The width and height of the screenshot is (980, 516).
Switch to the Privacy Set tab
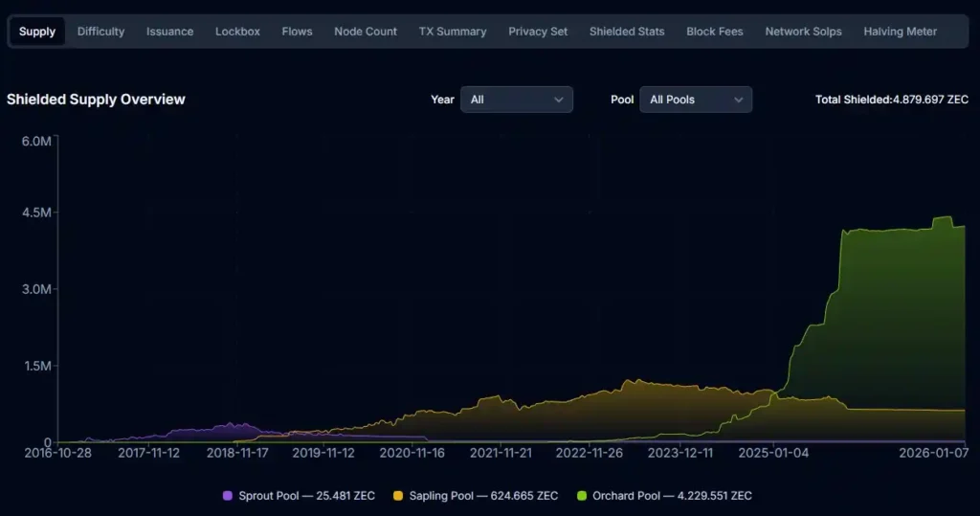(x=538, y=32)
